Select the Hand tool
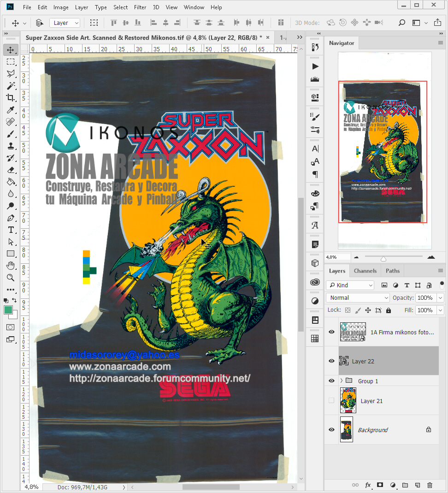 (11, 266)
